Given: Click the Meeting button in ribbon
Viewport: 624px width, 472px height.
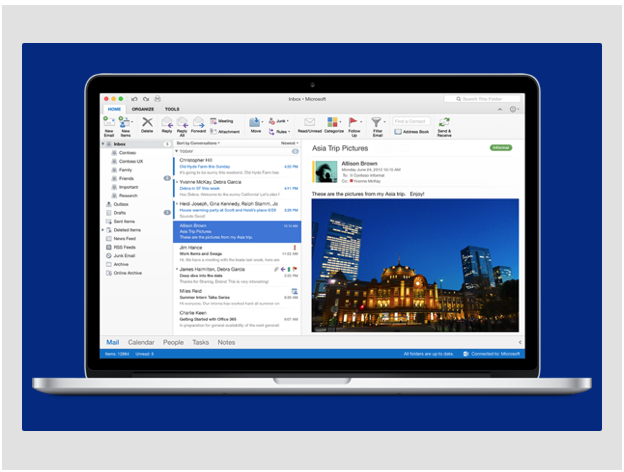Looking at the screenshot, I should pyautogui.click(x=222, y=121).
